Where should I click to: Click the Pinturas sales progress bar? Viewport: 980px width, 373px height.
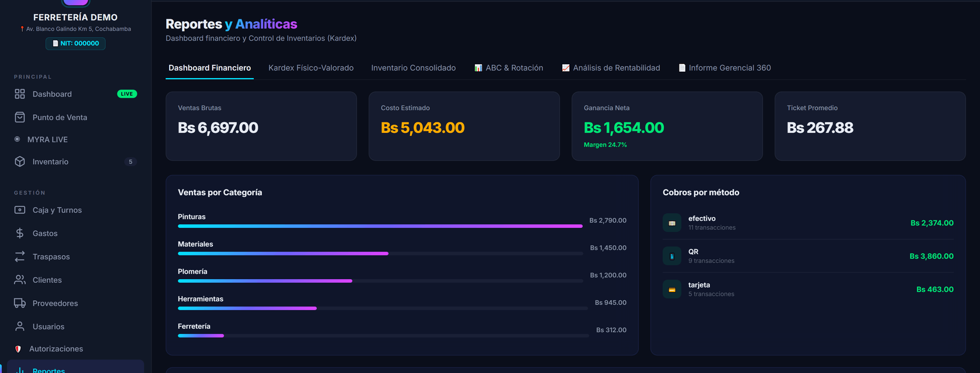pyautogui.click(x=380, y=226)
